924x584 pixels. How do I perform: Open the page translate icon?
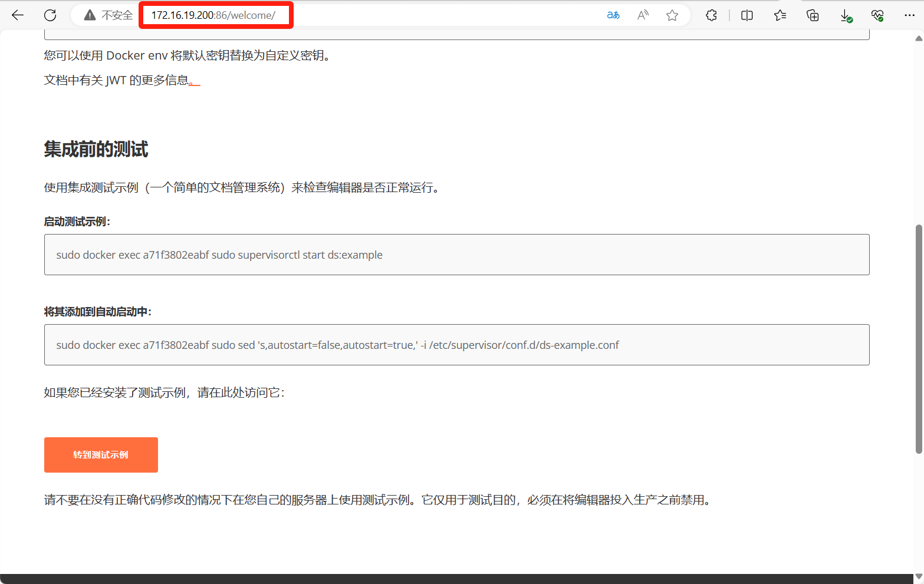coord(613,15)
